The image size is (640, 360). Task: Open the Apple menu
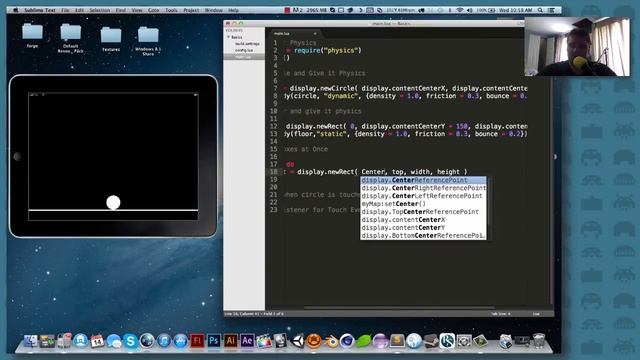pos(15,10)
